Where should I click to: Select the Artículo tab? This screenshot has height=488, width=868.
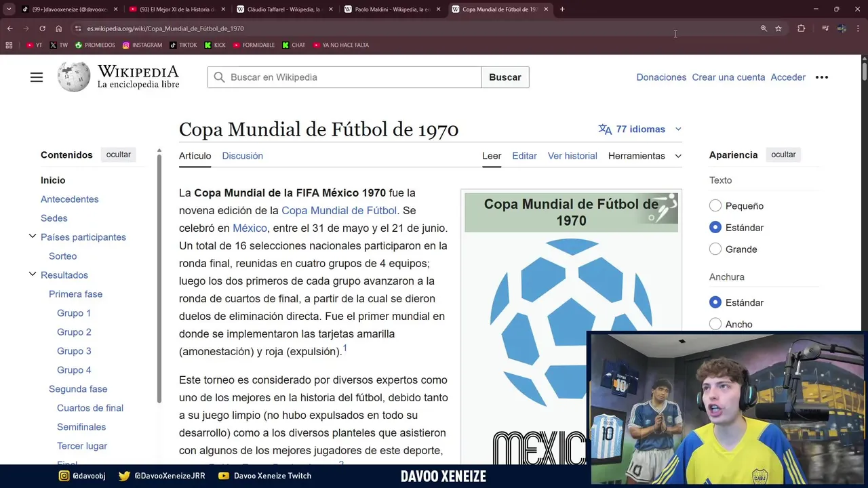click(195, 156)
